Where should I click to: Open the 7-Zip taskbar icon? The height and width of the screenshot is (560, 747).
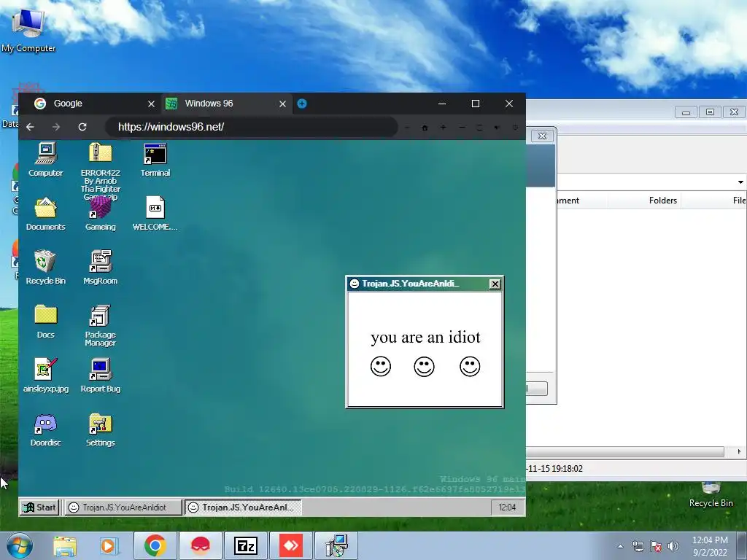click(245, 545)
